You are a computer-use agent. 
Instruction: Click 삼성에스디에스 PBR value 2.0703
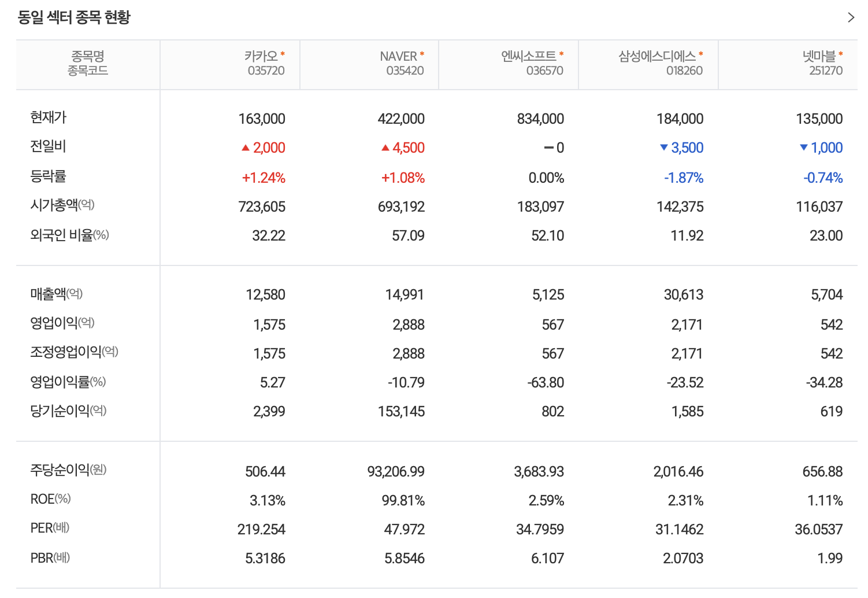683,558
